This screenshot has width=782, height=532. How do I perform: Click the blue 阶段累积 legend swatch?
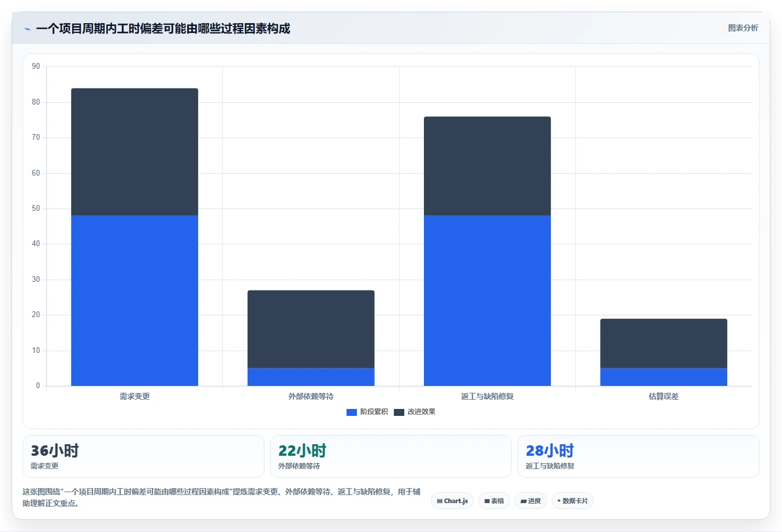pyautogui.click(x=352, y=412)
